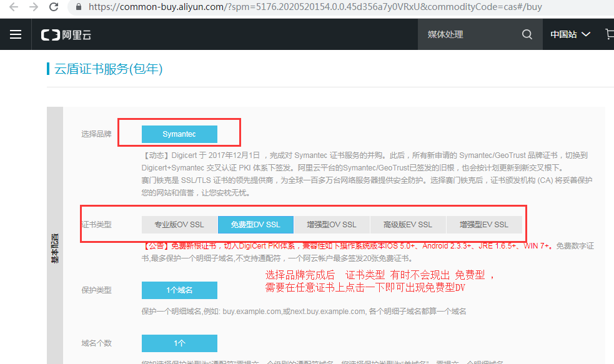Screen dimensions: 614x364
Task: Select 免费型DV SSL certificate type
Action: [255, 224]
